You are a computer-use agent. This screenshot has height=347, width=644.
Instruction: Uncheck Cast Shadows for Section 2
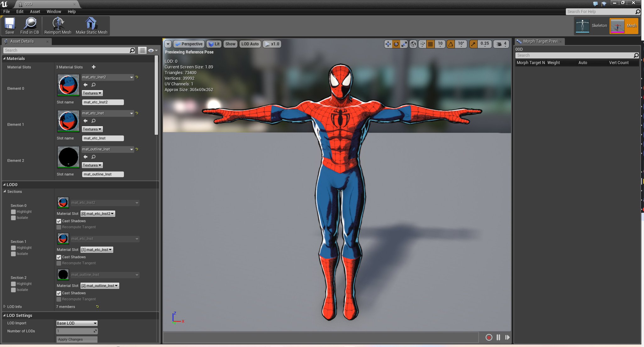[59, 293]
